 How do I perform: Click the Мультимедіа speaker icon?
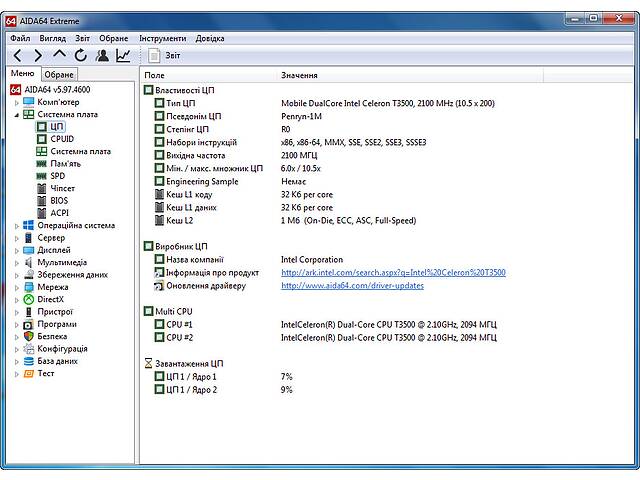click(29, 262)
